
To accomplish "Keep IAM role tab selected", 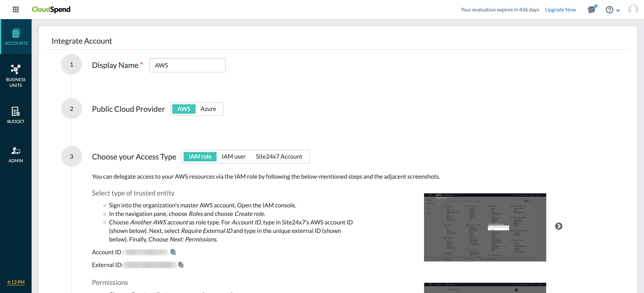I will (x=200, y=157).
